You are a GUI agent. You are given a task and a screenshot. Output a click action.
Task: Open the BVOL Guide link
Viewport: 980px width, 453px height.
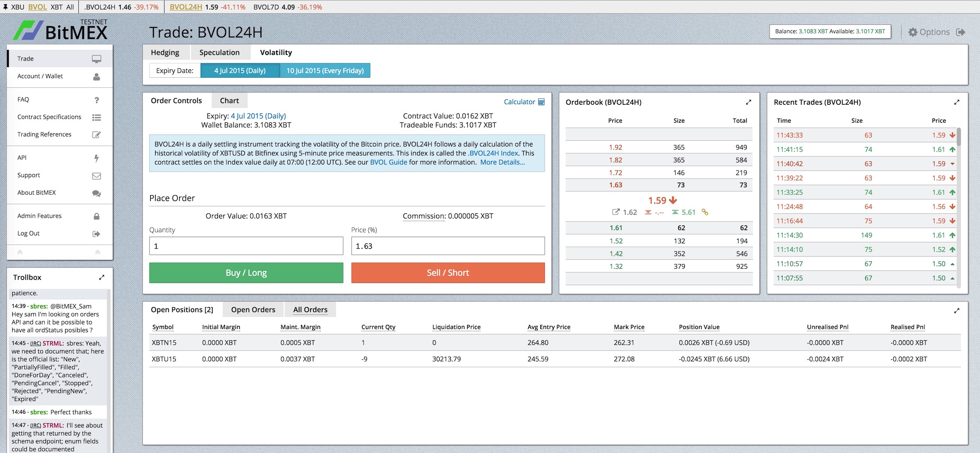pyautogui.click(x=388, y=162)
